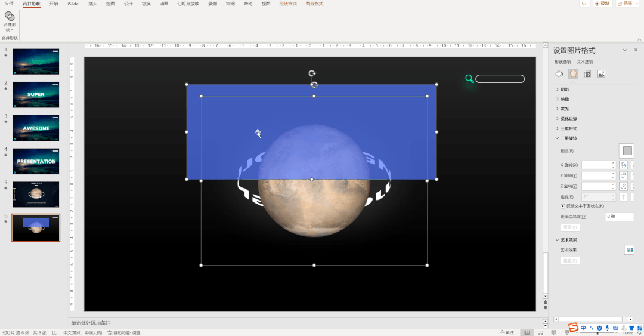Click the zoom slider in status bar

coord(597,332)
